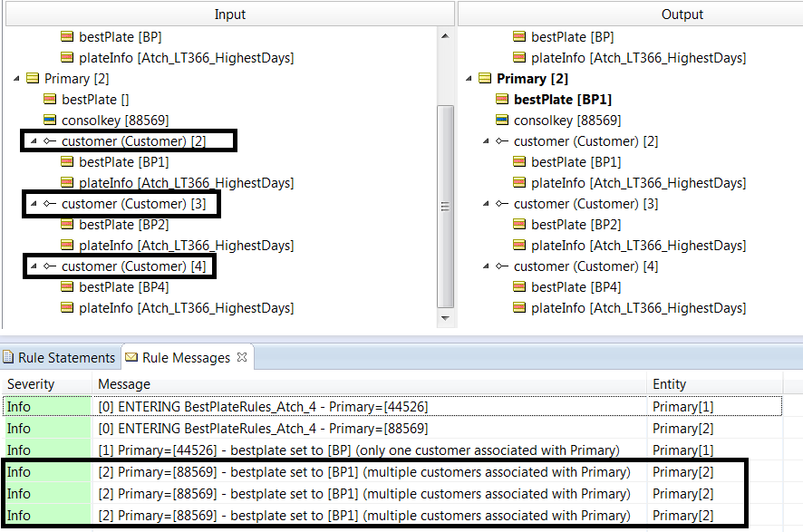Click the Input panel vertical scrollbar thumb
This screenshot has height=532, width=803.
click(445, 207)
